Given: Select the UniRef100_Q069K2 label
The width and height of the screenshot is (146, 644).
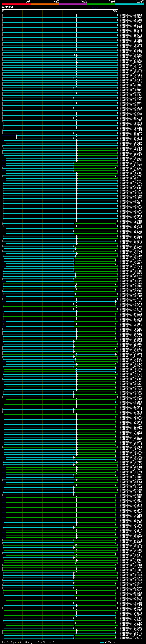Looking at the screenshot, I should [x=131, y=50].
